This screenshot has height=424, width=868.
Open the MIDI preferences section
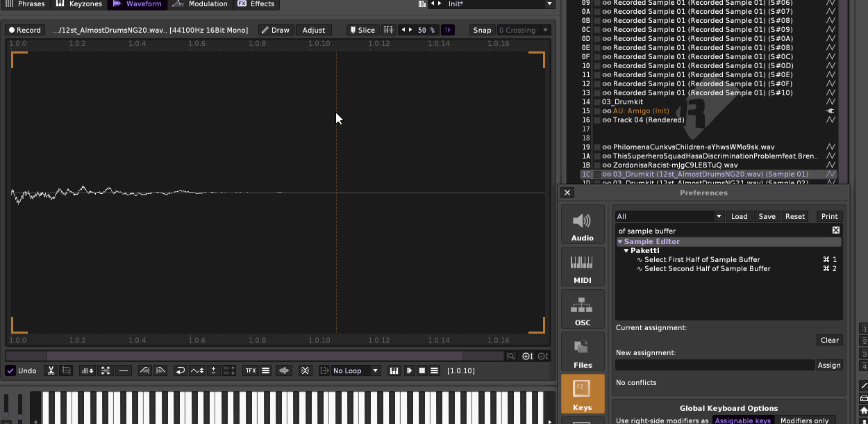582,268
